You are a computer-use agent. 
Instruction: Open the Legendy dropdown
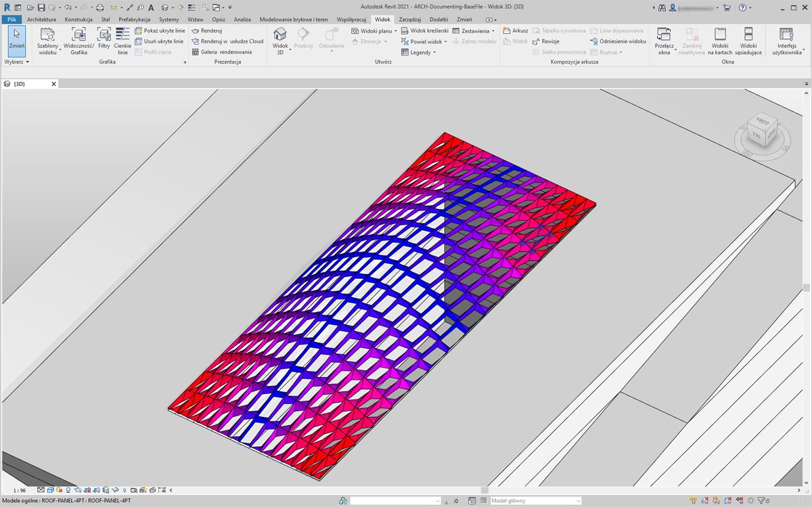418,53
